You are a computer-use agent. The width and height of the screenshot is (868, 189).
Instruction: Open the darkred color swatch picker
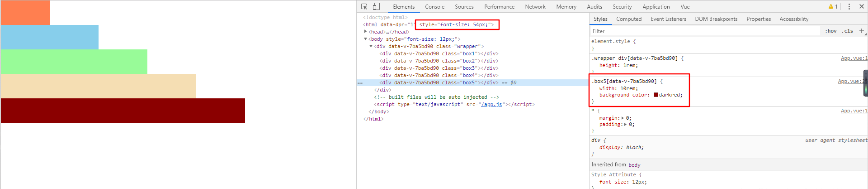click(656, 95)
